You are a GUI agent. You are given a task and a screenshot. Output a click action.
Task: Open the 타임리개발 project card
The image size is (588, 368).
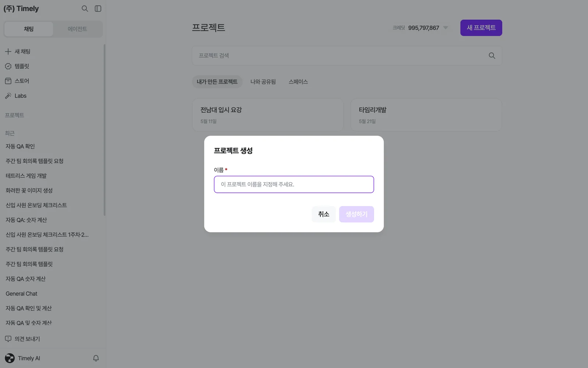426,115
